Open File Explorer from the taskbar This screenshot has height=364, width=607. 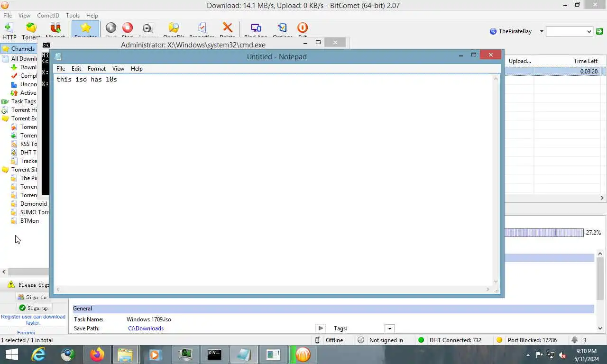pyautogui.click(x=126, y=355)
